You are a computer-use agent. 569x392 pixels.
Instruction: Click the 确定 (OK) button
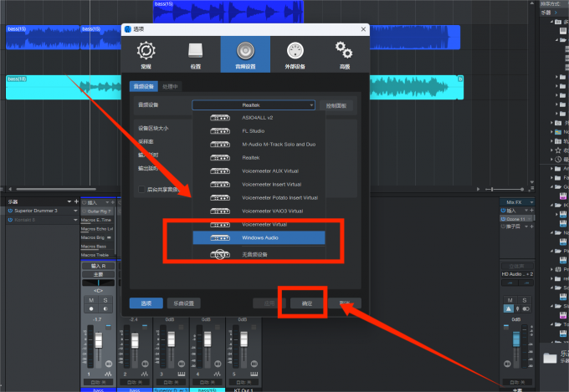coord(307,303)
